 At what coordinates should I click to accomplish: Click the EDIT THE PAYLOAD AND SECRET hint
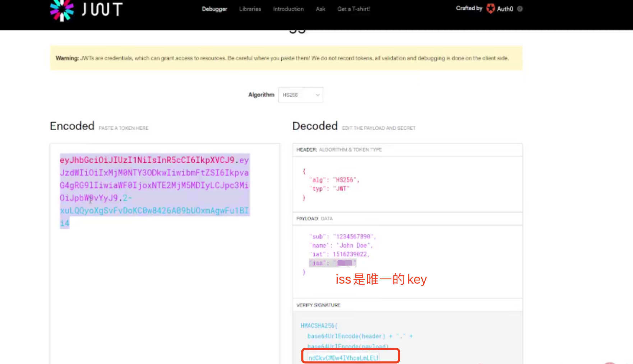pos(379,128)
